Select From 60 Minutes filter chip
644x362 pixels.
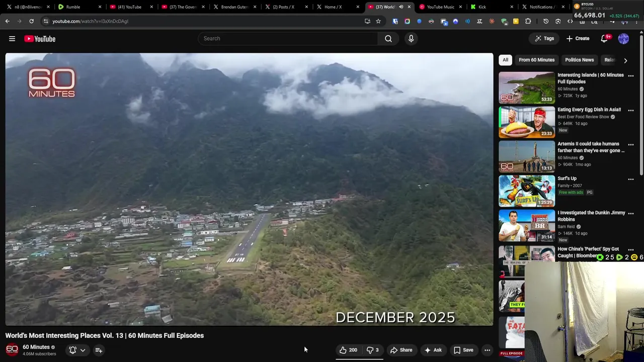click(536, 60)
